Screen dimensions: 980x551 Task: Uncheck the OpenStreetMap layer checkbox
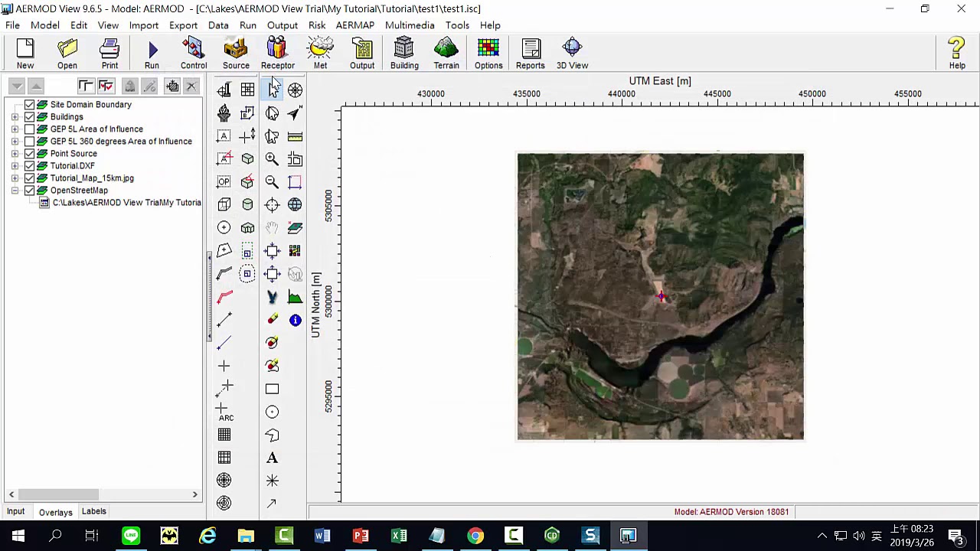[x=30, y=191]
